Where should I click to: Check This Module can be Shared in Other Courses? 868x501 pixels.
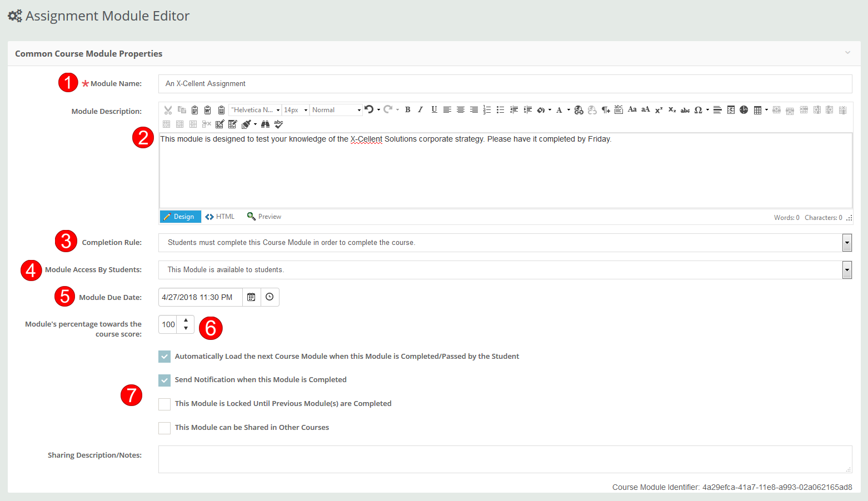point(164,428)
